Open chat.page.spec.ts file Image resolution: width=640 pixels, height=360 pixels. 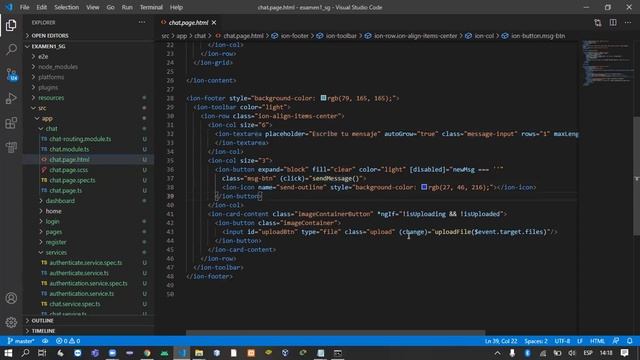[x=88, y=180]
